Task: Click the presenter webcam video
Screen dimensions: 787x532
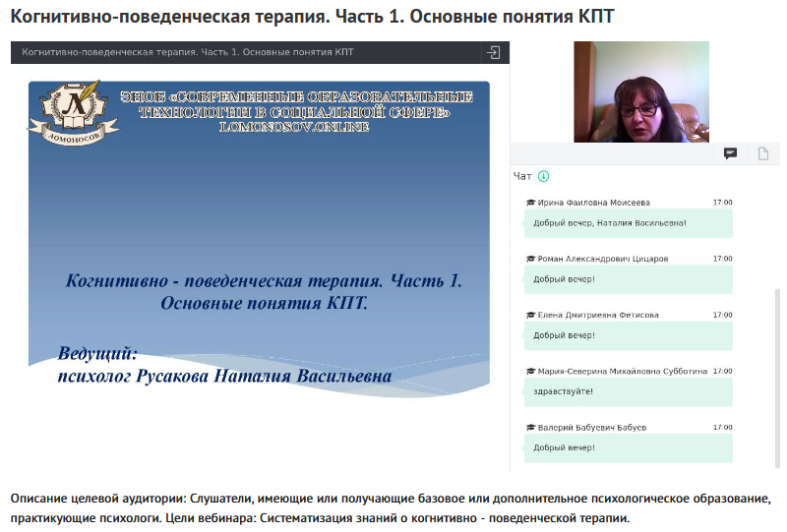Action: pos(641,91)
